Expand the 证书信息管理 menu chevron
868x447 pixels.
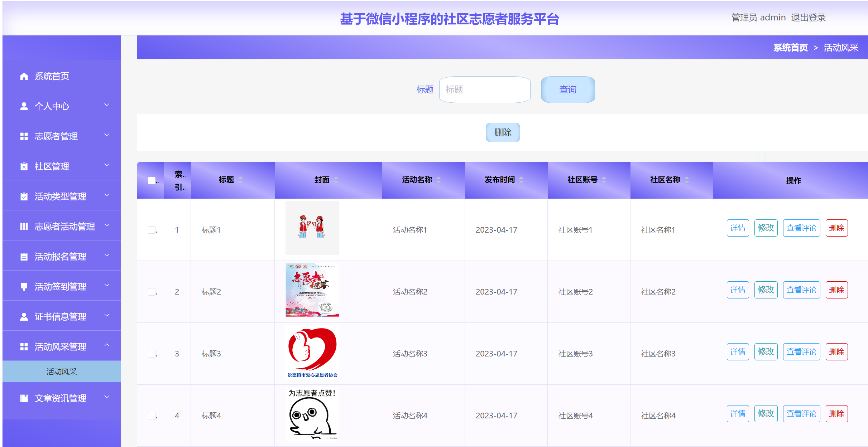(107, 315)
